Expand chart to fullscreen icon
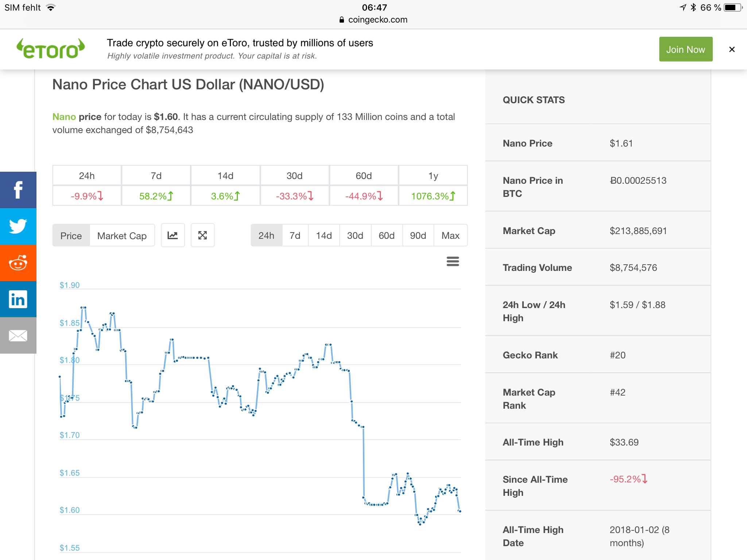747x560 pixels. pos(202,236)
